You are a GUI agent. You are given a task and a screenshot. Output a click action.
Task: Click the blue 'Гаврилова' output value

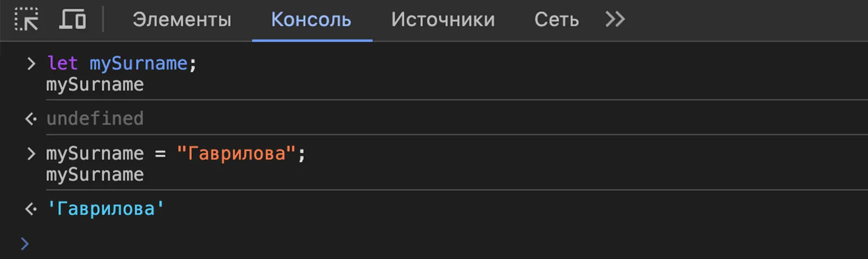click(105, 209)
